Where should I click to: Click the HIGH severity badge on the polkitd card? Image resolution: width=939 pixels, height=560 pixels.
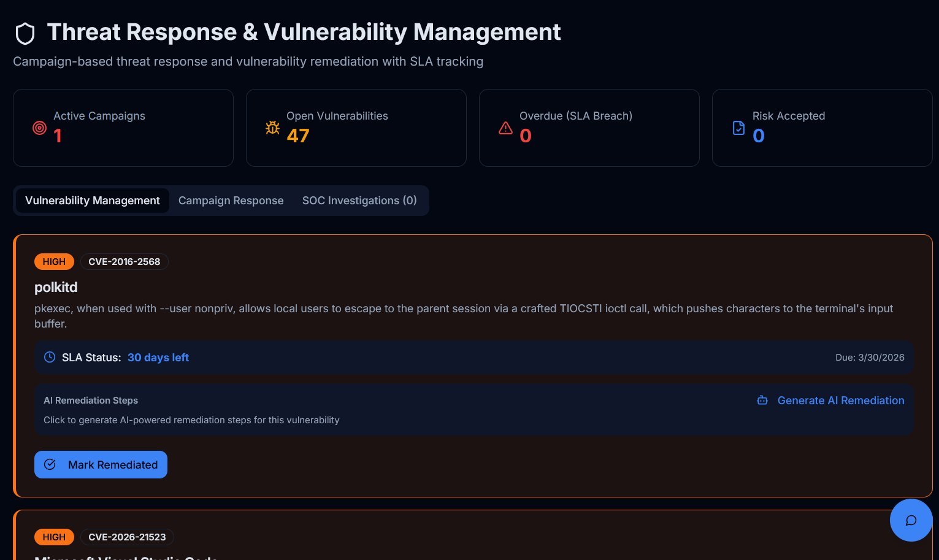54,261
